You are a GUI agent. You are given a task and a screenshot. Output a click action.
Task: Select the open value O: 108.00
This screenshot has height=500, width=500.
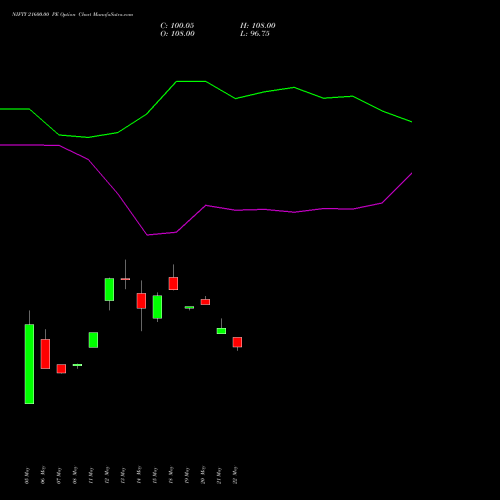click(177, 34)
